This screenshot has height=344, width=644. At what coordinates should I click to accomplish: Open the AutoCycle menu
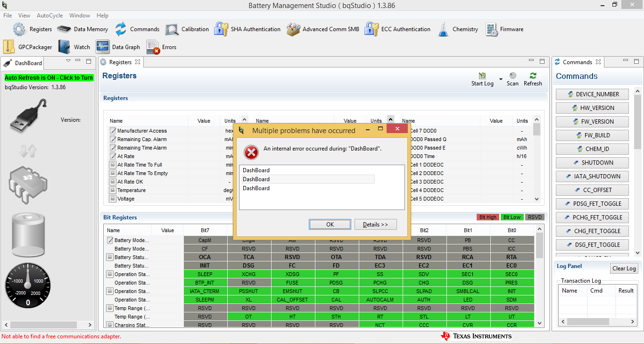point(50,16)
